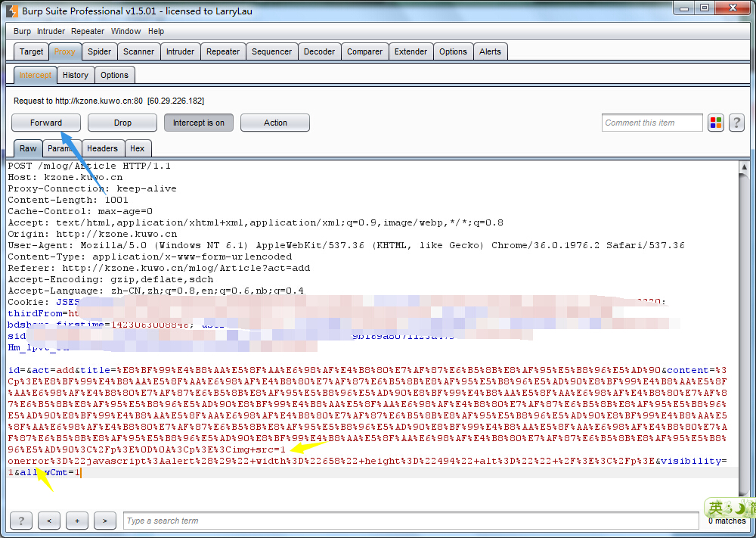Switch to the Target tab
This screenshot has height=538, width=756.
click(x=31, y=51)
